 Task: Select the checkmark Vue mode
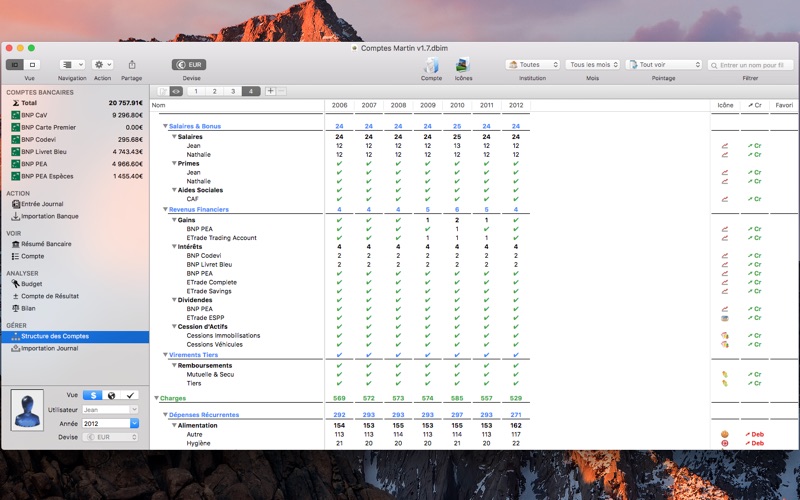(130, 395)
